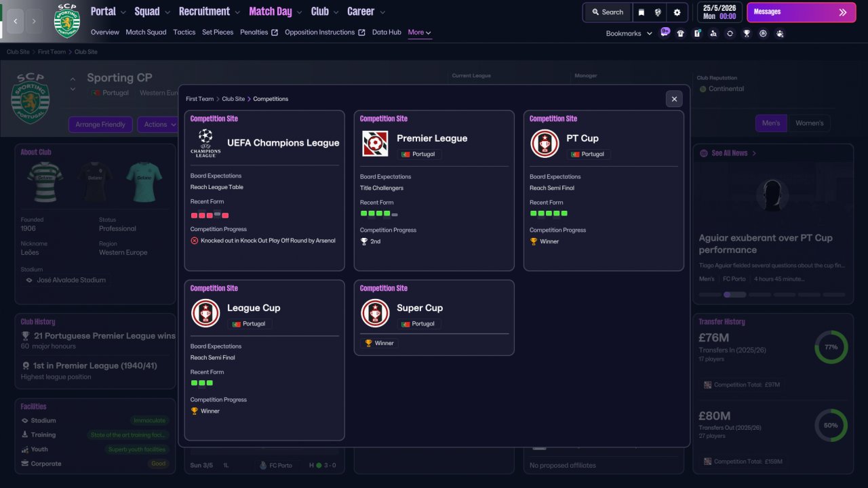Open the Actions dropdown on the club page
The width and height of the screenshot is (868, 488).
pos(160,125)
